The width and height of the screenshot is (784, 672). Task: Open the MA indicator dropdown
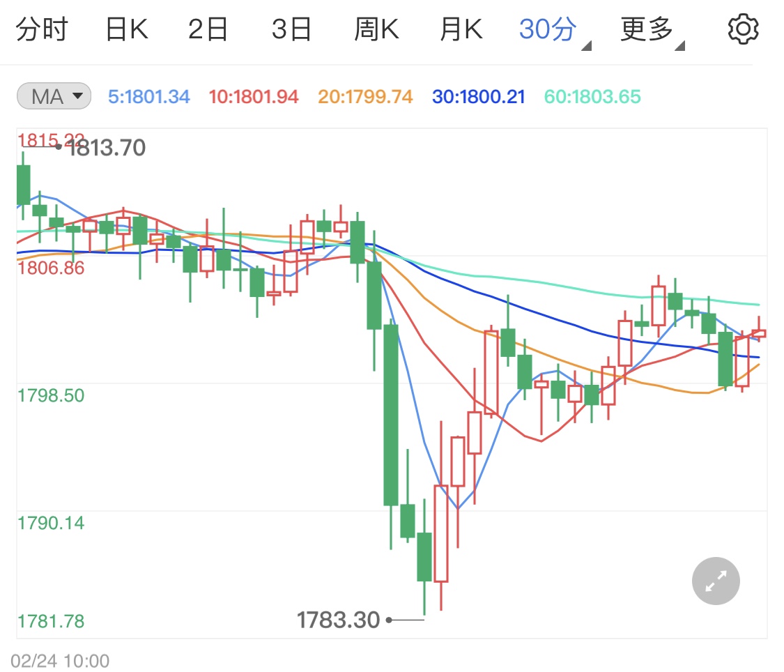(x=53, y=97)
